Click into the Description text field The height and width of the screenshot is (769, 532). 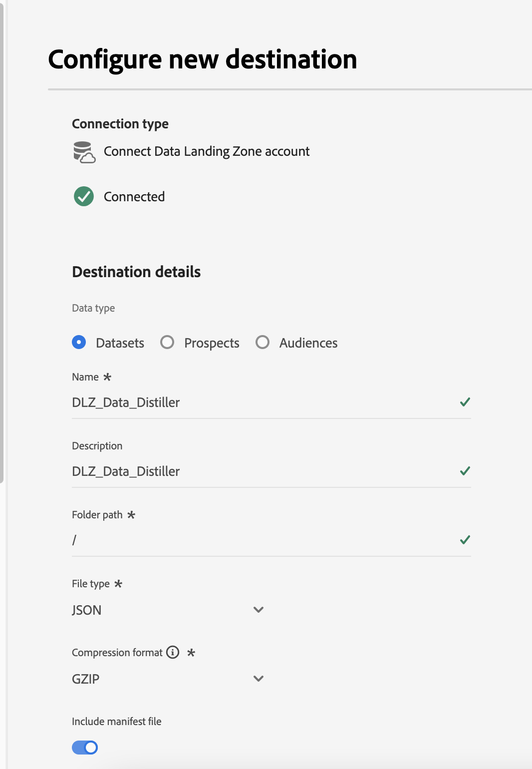260,471
